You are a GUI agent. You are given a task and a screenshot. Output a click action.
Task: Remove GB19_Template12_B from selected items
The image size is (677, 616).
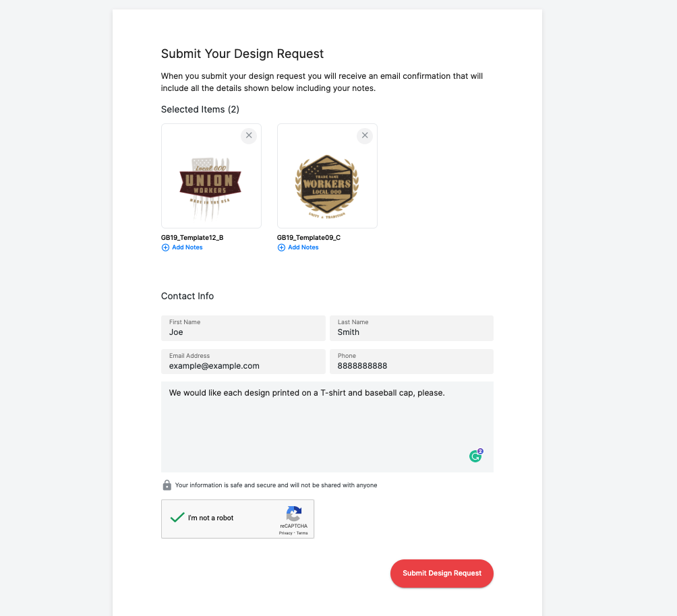pos(249,135)
